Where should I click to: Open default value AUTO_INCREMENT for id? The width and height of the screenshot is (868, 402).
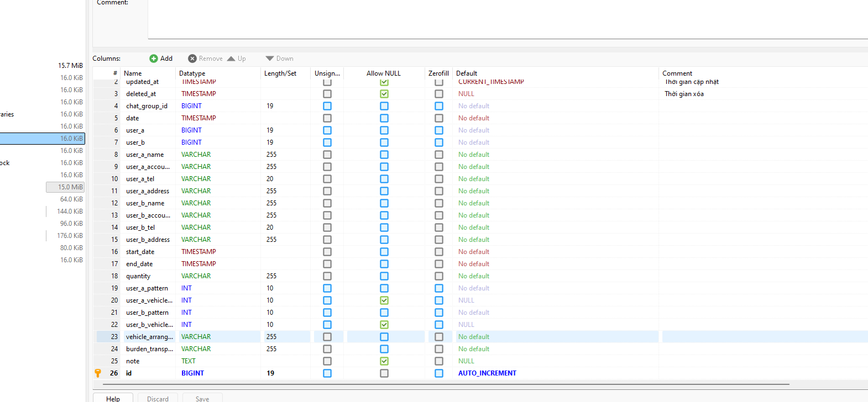[x=487, y=373]
